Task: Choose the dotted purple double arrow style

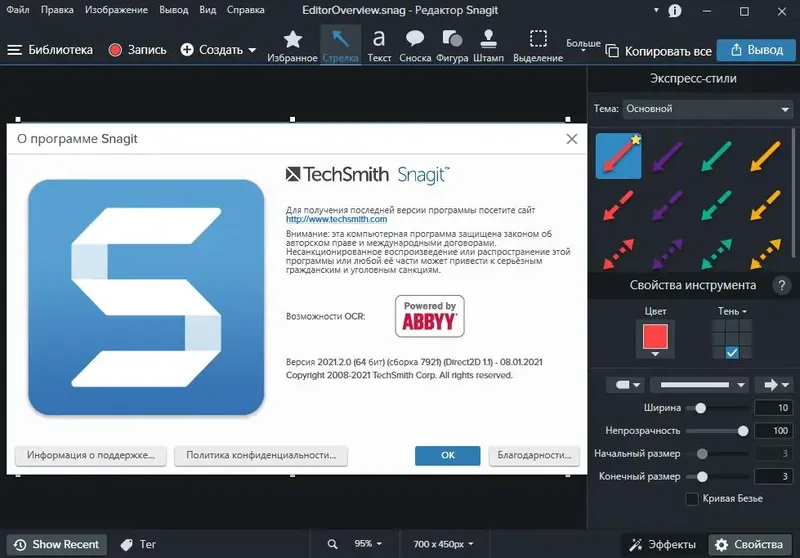Action: click(667, 253)
